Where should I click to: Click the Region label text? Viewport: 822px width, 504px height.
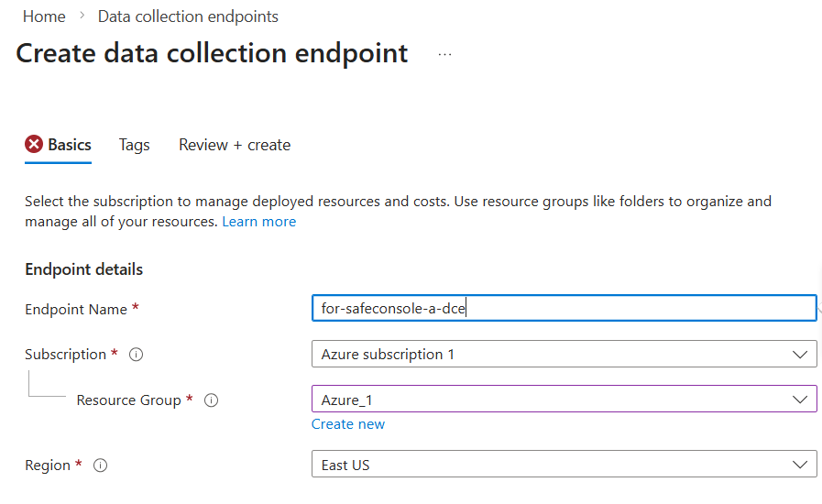(x=48, y=466)
